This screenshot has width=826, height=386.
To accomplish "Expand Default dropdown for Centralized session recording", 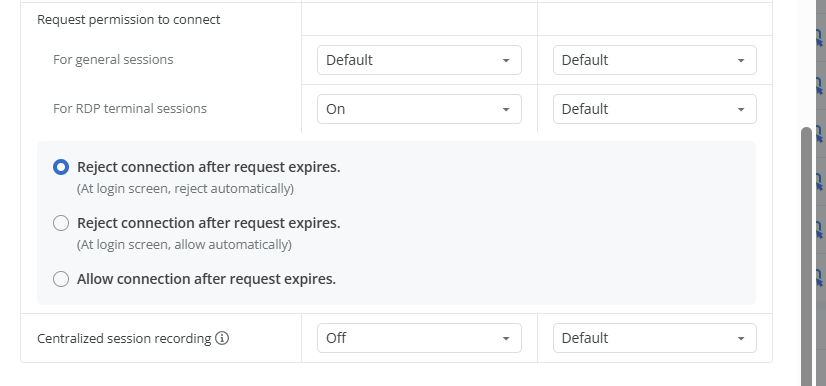I will pos(655,338).
